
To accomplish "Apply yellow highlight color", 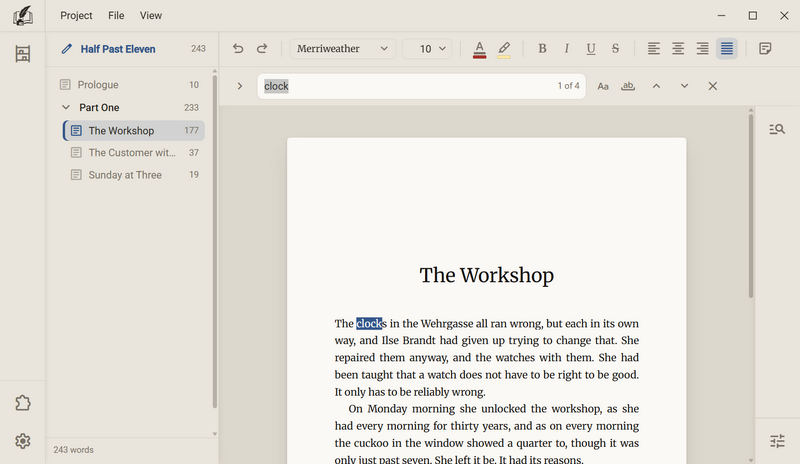I will tap(504, 49).
